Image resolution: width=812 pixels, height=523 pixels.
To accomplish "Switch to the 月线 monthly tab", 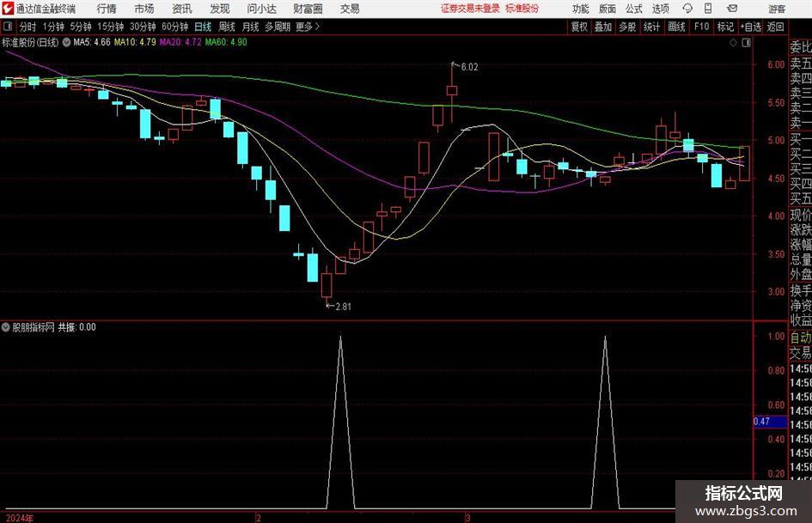I will pyautogui.click(x=251, y=27).
